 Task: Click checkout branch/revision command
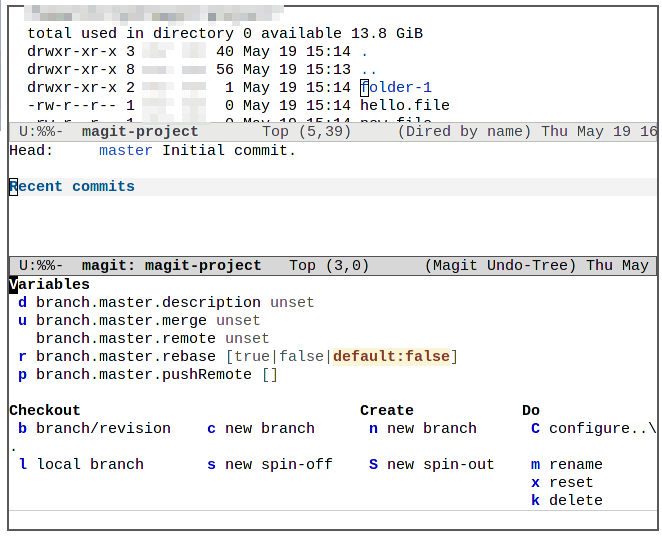[x=103, y=429]
